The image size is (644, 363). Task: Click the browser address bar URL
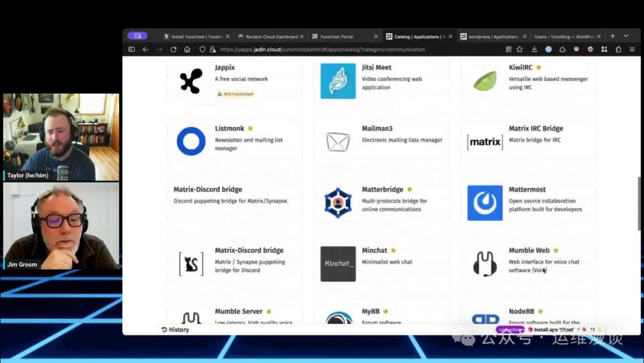pyautogui.click(x=323, y=50)
